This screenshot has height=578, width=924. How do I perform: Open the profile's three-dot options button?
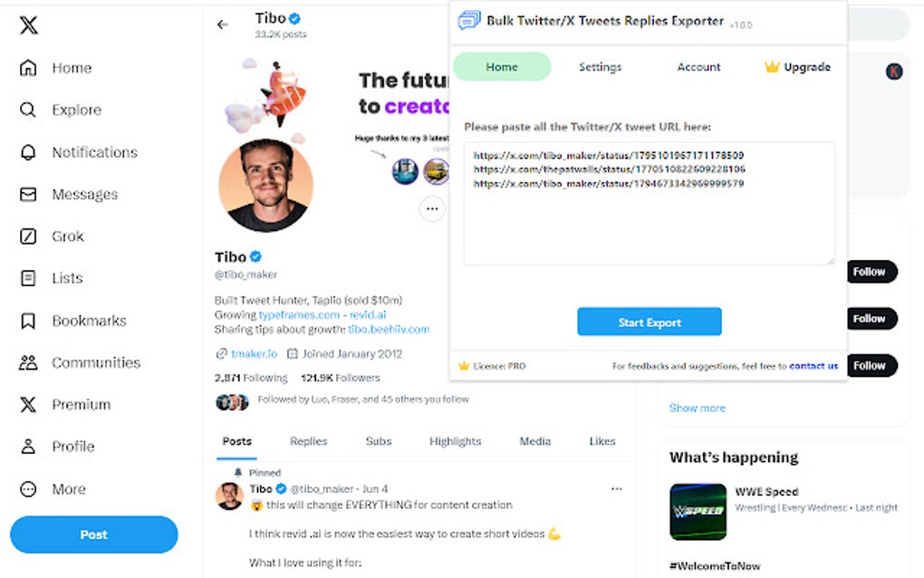tap(432, 209)
